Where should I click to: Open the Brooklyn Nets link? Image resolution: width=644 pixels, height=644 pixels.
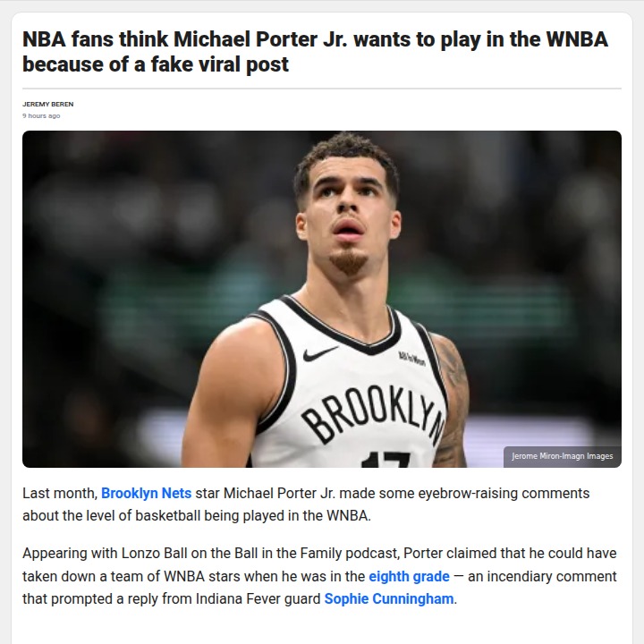[146, 493]
